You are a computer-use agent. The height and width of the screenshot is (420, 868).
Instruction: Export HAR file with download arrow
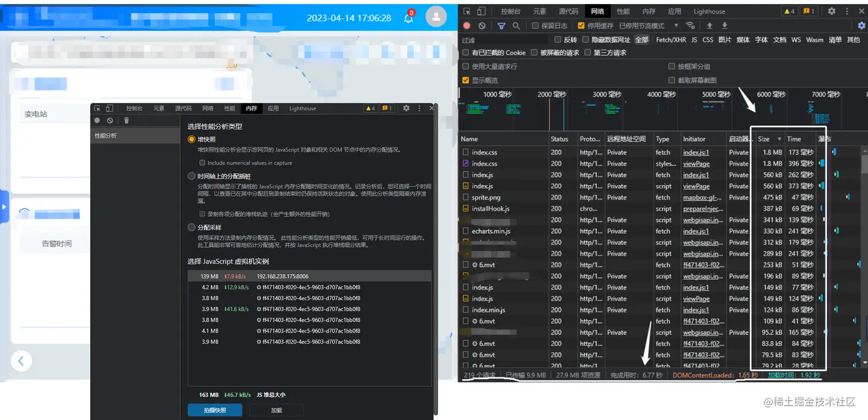724,26
